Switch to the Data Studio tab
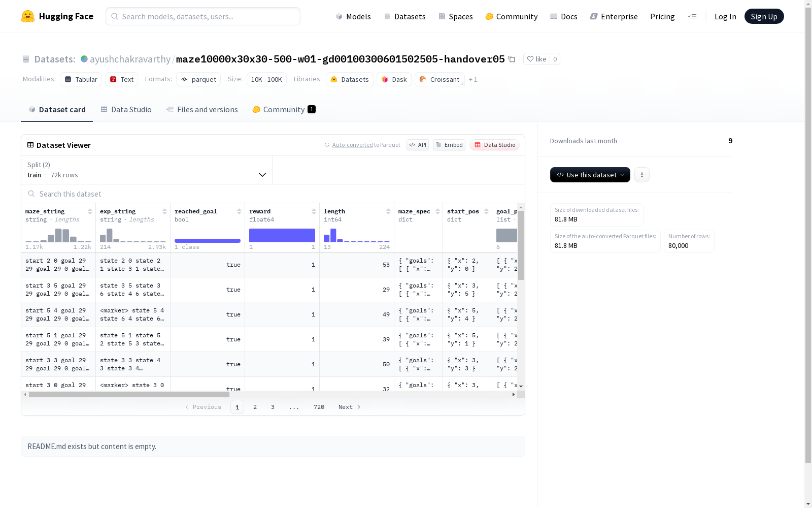 (x=126, y=110)
